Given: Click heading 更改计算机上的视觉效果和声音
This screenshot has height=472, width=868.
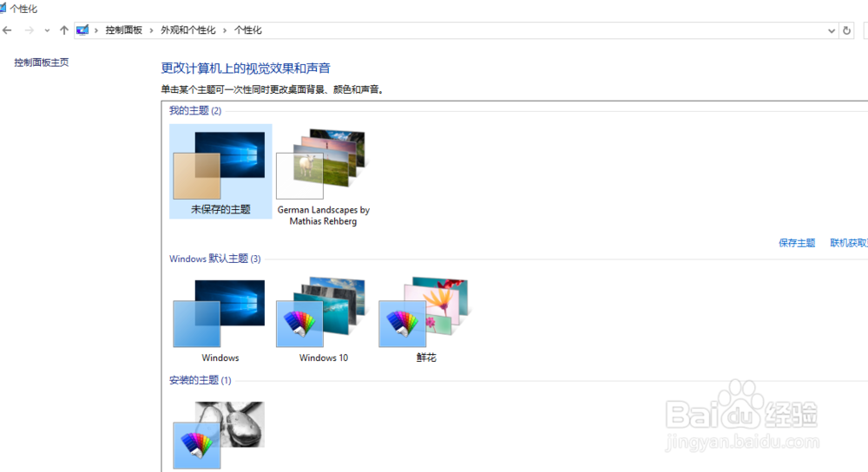Looking at the screenshot, I should click(x=246, y=68).
